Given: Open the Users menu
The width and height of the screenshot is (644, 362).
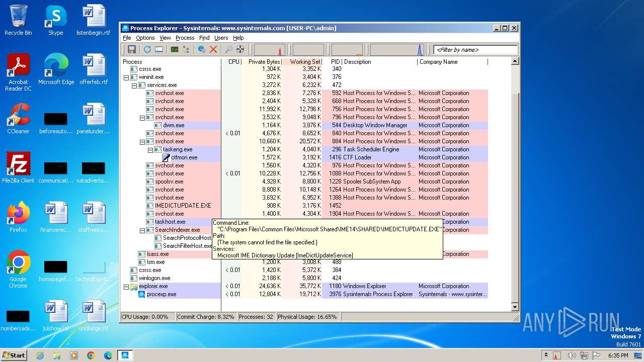Looking at the screenshot, I should click(x=221, y=38).
